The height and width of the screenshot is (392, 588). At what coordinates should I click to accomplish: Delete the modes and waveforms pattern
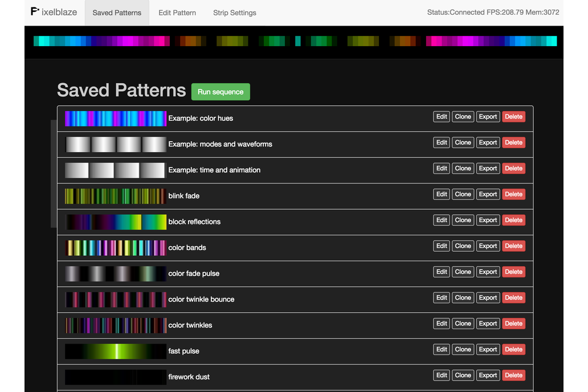tap(514, 142)
